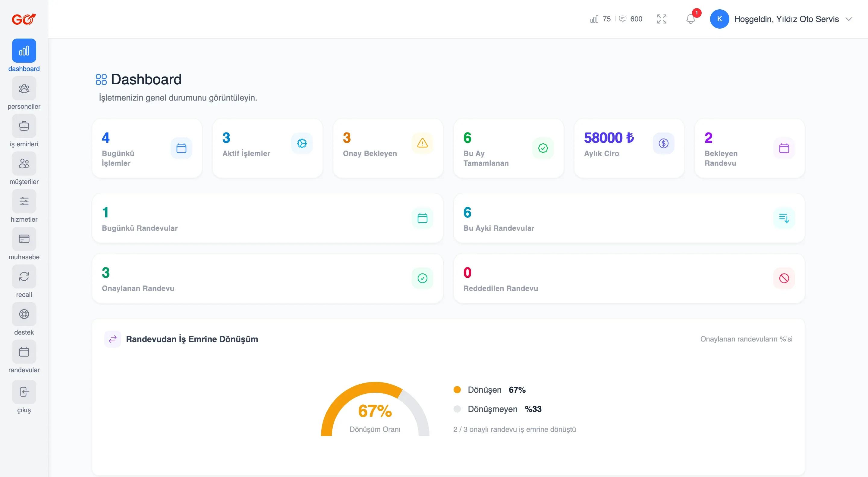Click the Bu Ayki Randevular sort icon
Screen dimensions: 868x477
784,218
